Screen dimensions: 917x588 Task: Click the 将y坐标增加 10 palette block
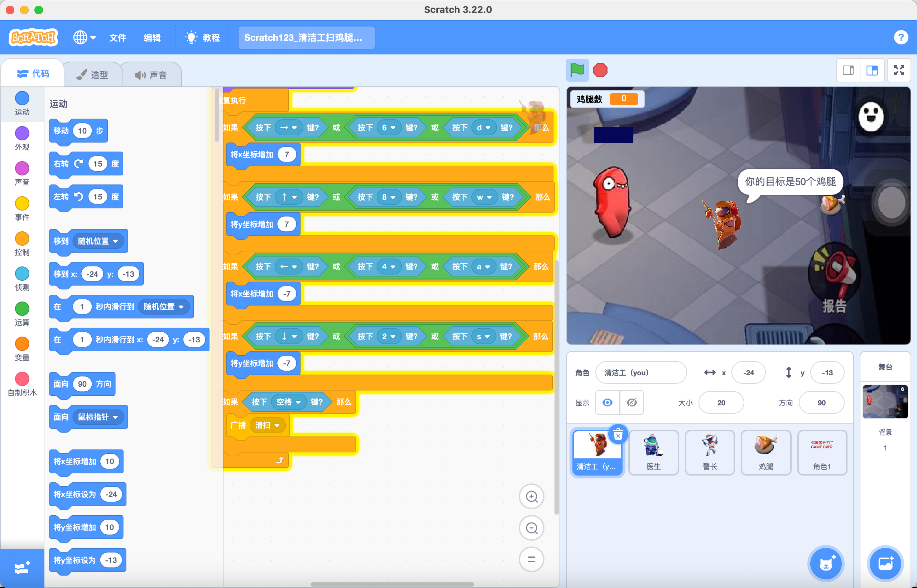(x=86, y=527)
